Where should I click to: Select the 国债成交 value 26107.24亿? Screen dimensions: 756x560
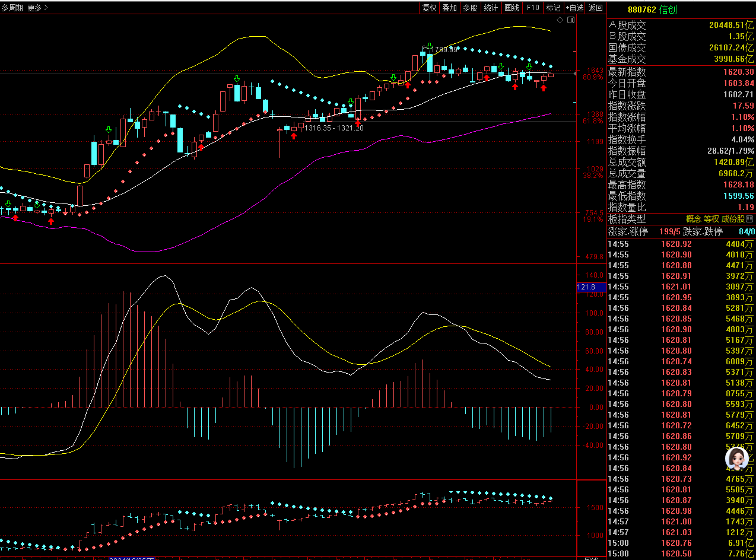tap(732, 48)
